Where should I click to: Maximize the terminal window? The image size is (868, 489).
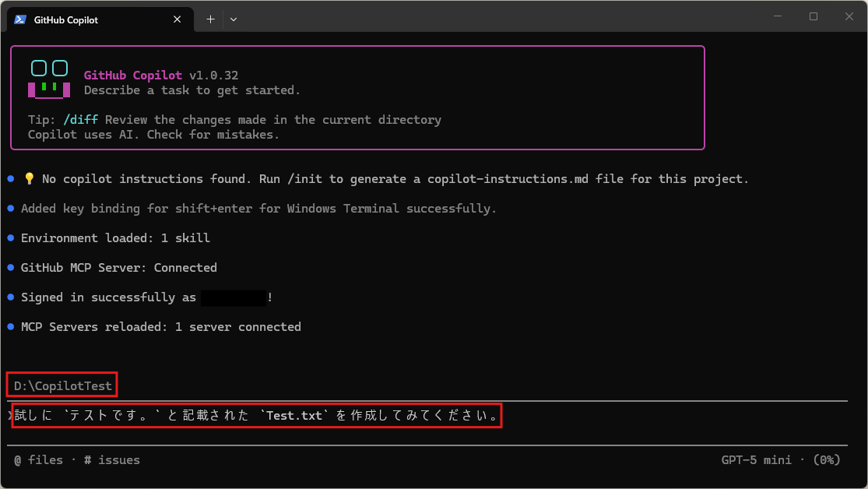[814, 16]
